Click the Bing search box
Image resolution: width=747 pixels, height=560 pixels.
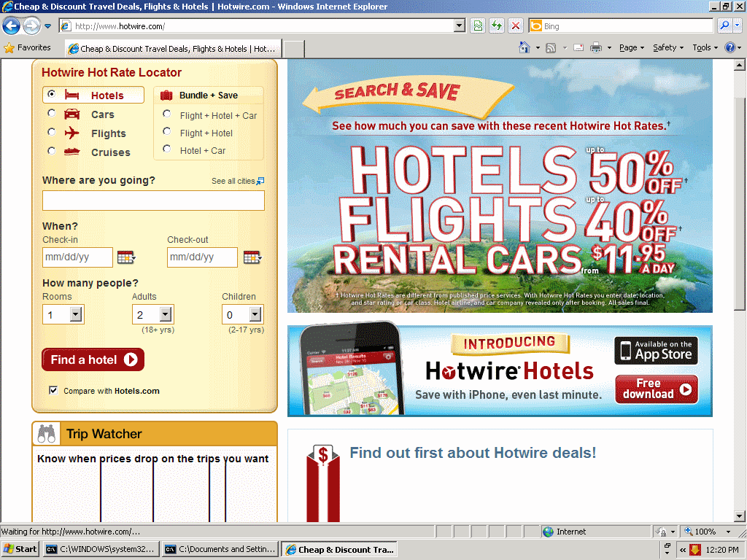pyautogui.click(x=622, y=26)
